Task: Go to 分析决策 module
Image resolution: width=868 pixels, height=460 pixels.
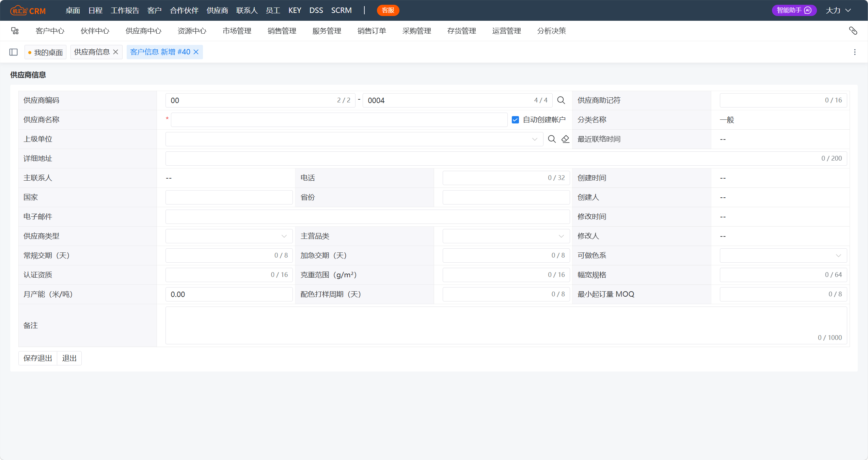Action: pos(552,31)
